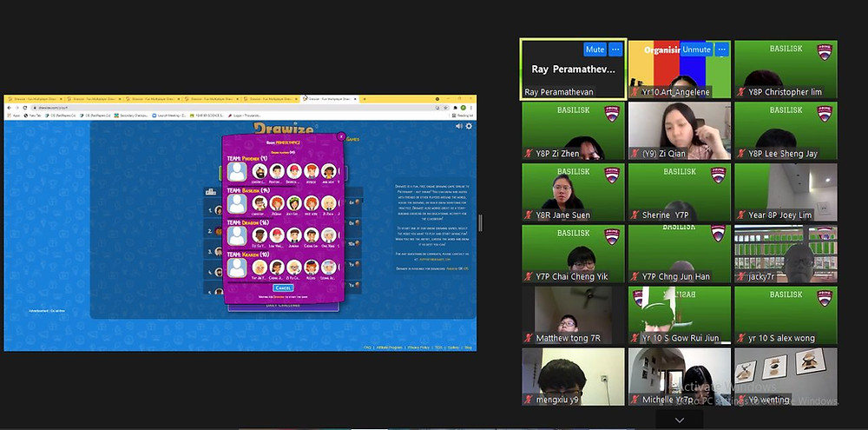868x430 pixels.
Task: Click red-cap avatar in Team Phoenix
Action: 294,171
